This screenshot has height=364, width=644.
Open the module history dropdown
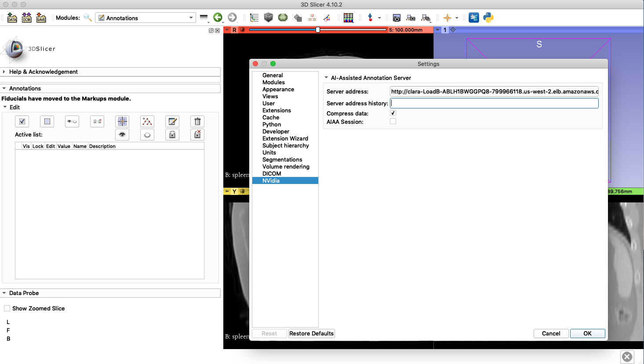pos(204,18)
